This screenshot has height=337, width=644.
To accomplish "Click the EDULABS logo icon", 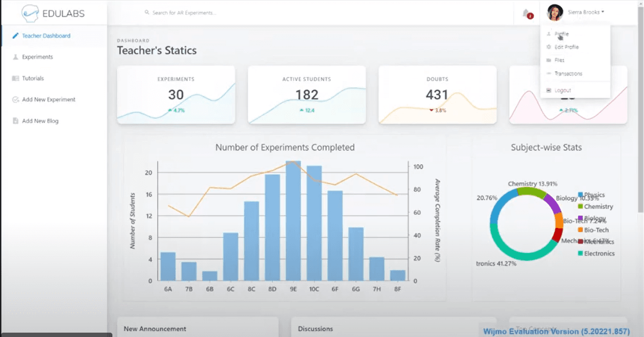I will (x=30, y=13).
